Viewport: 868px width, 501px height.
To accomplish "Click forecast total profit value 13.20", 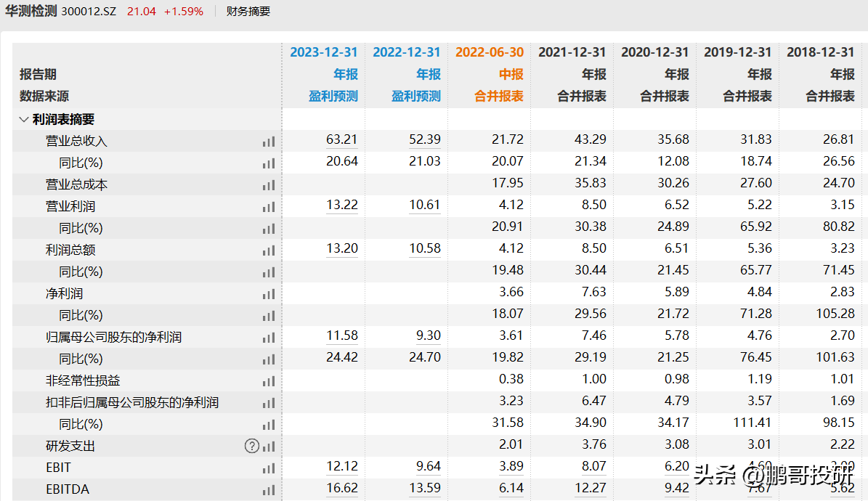I will [341, 248].
